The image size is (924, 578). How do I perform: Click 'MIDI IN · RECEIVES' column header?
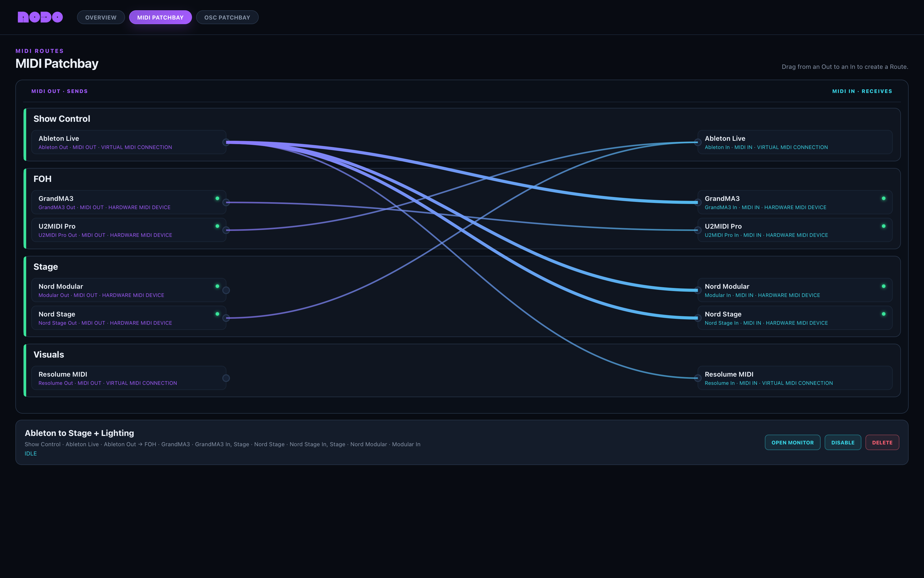point(862,91)
